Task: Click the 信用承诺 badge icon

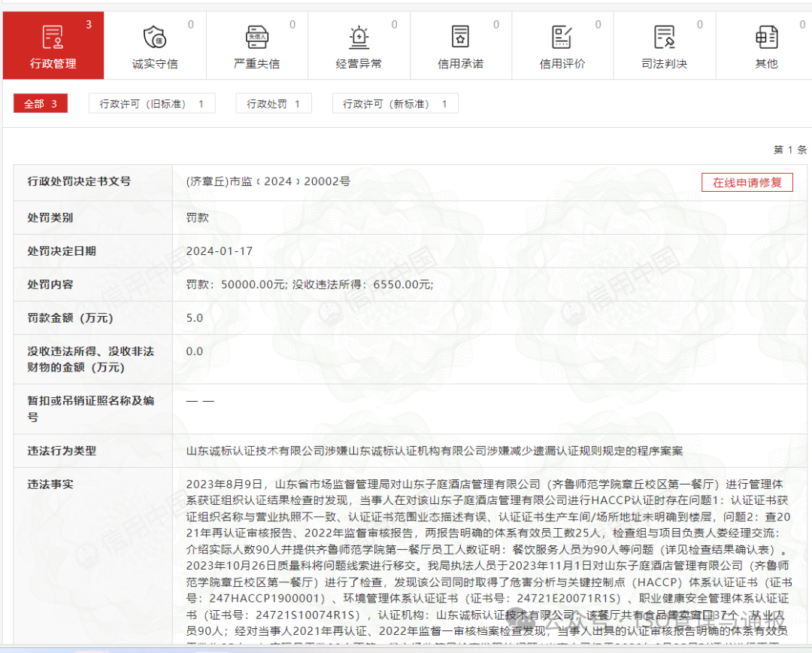Action: click(x=461, y=35)
